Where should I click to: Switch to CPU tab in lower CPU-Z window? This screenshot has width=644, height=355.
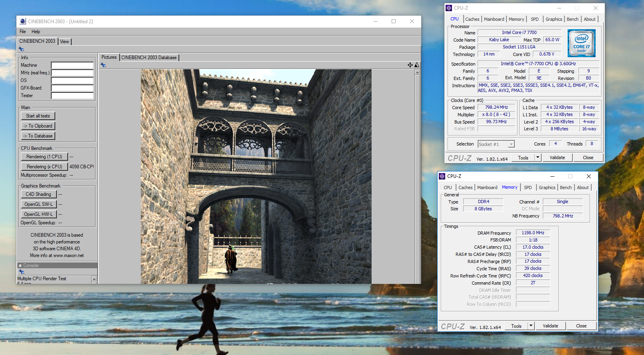pyautogui.click(x=448, y=187)
